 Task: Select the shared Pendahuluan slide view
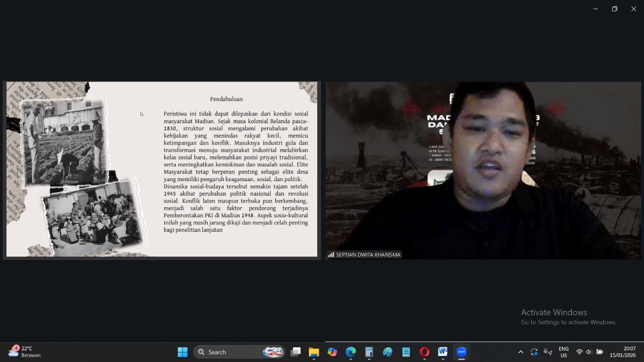(x=162, y=169)
